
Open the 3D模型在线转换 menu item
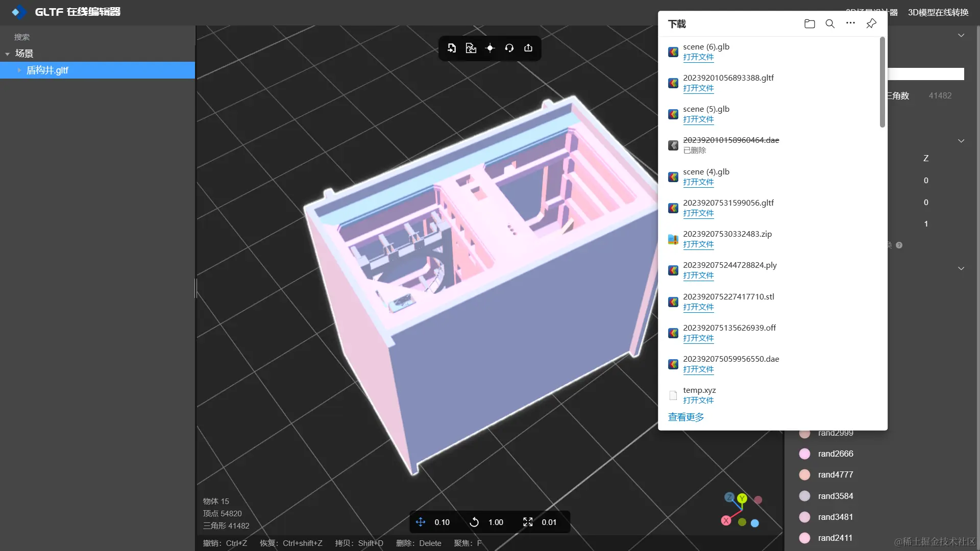[938, 12]
